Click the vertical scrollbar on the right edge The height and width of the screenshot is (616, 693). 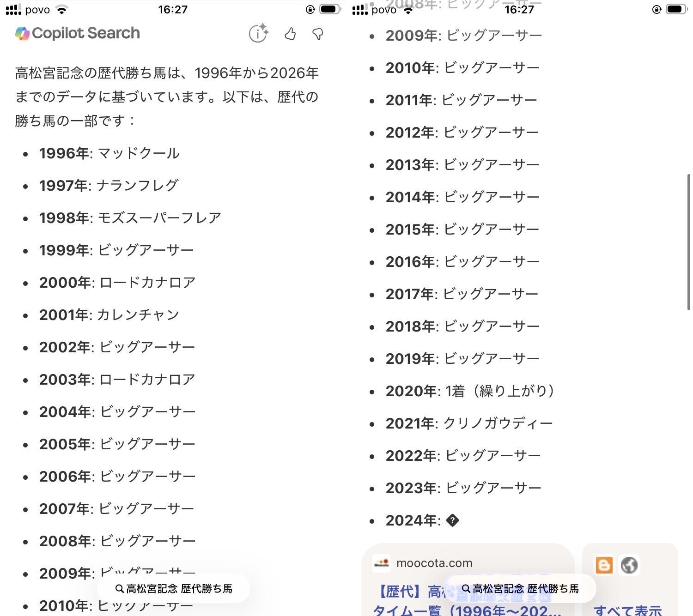coord(688,242)
